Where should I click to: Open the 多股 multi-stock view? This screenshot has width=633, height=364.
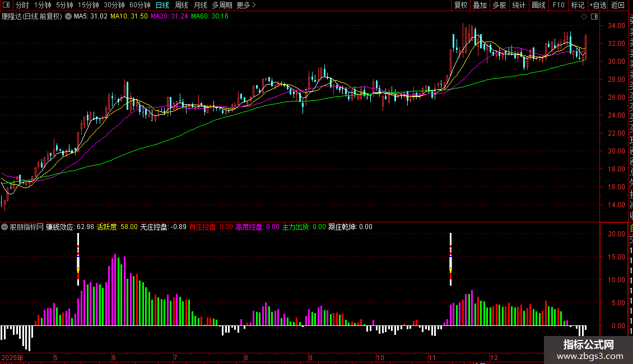click(499, 5)
